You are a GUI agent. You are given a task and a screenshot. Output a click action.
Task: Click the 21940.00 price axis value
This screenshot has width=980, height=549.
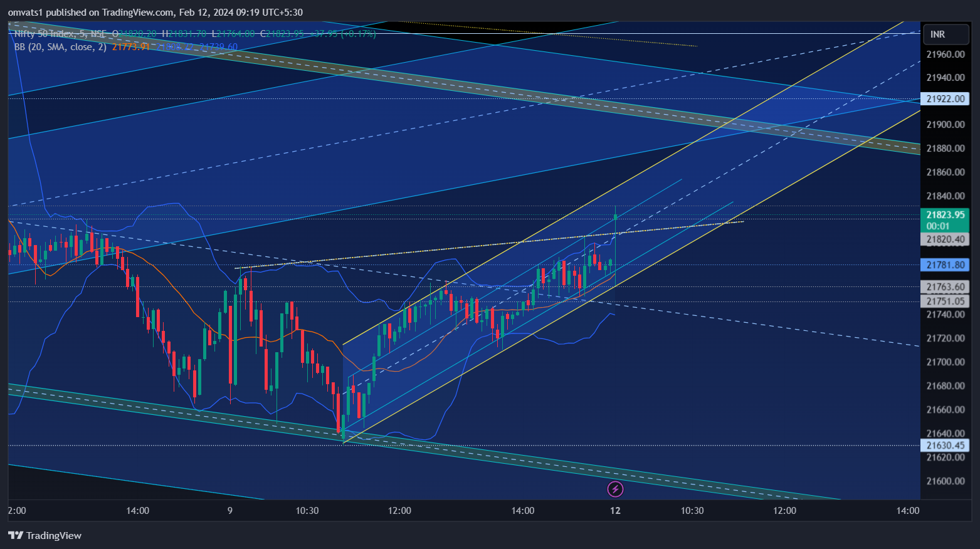point(946,78)
